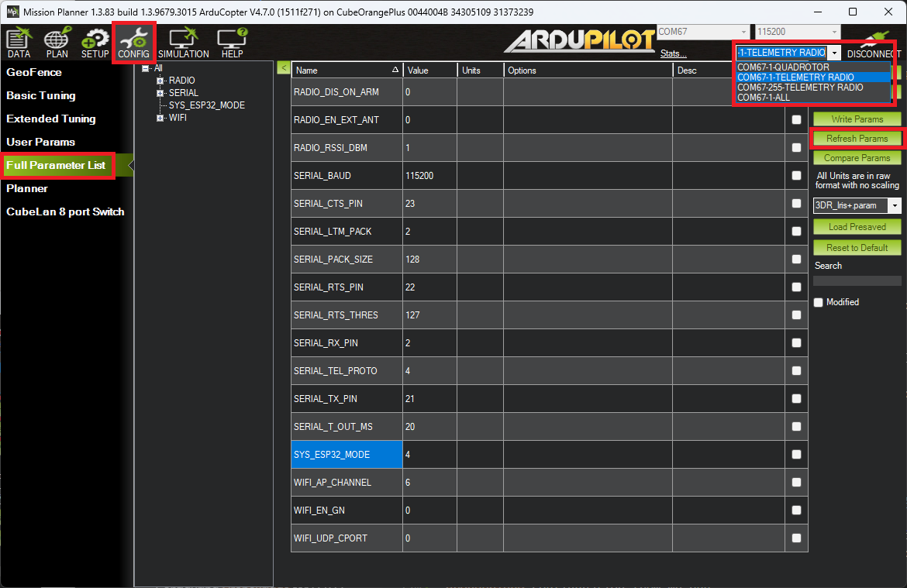The image size is (907, 588).
Task: Open Basic Tuning page
Action: click(40, 95)
